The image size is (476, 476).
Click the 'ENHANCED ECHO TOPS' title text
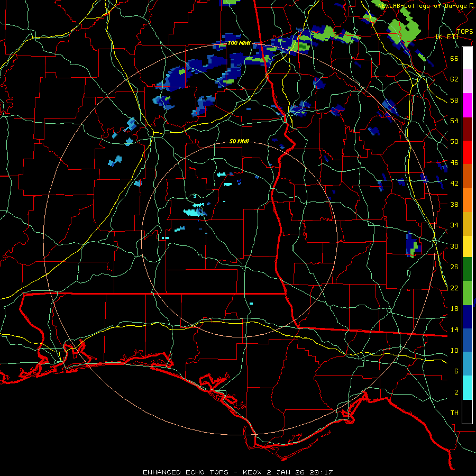coord(186,472)
